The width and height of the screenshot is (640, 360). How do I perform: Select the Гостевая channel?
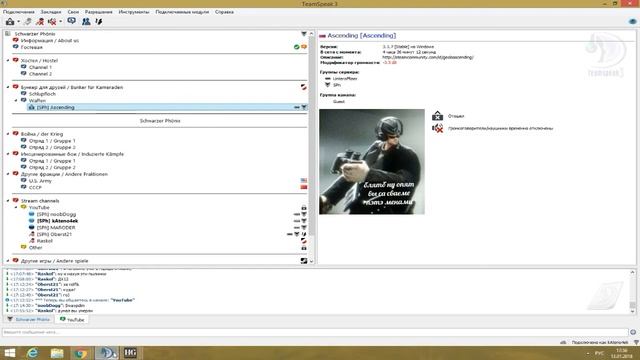[x=32, y=47]
